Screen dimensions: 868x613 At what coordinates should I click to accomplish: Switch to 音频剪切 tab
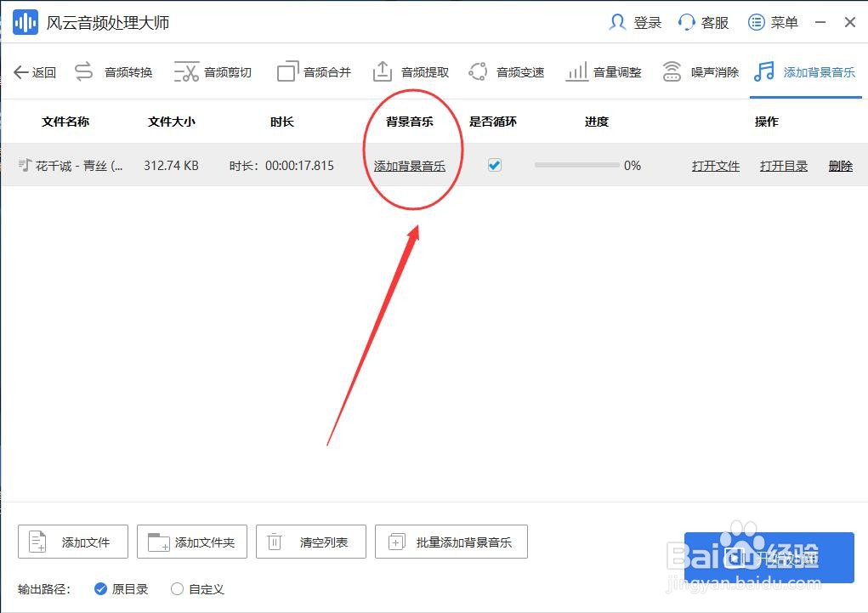coord(213,72)
